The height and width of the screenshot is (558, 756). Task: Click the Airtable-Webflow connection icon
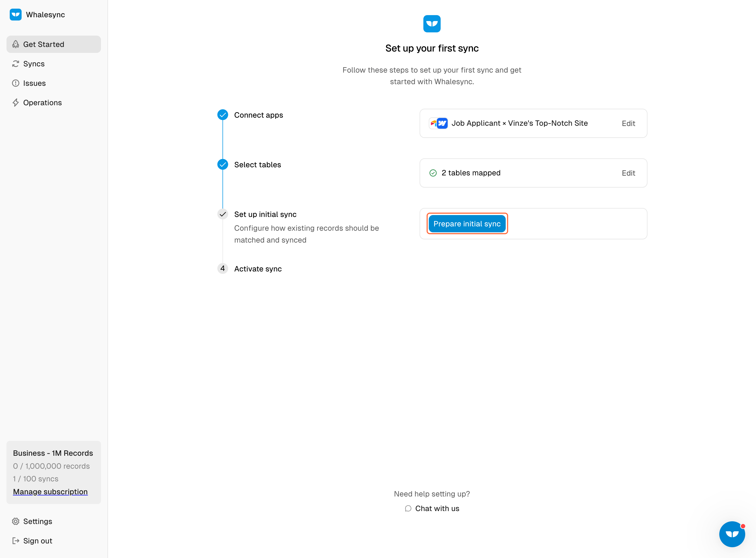coord(438,123)
